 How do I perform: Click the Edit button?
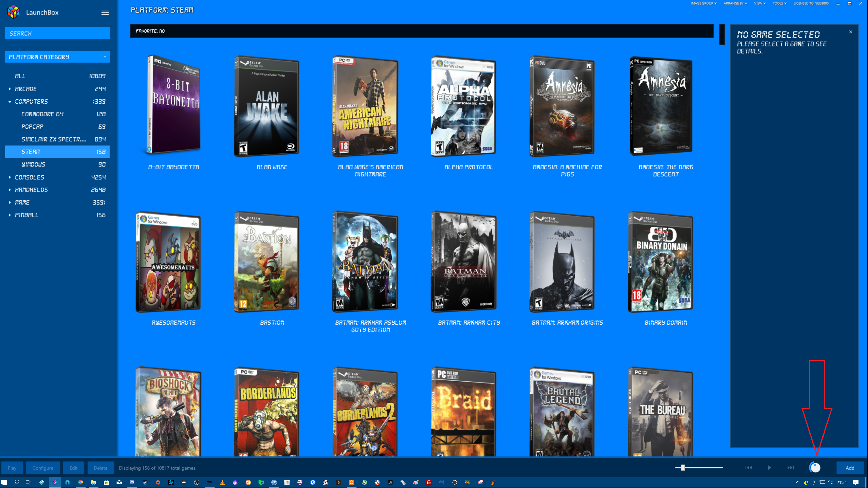point(74,468)
